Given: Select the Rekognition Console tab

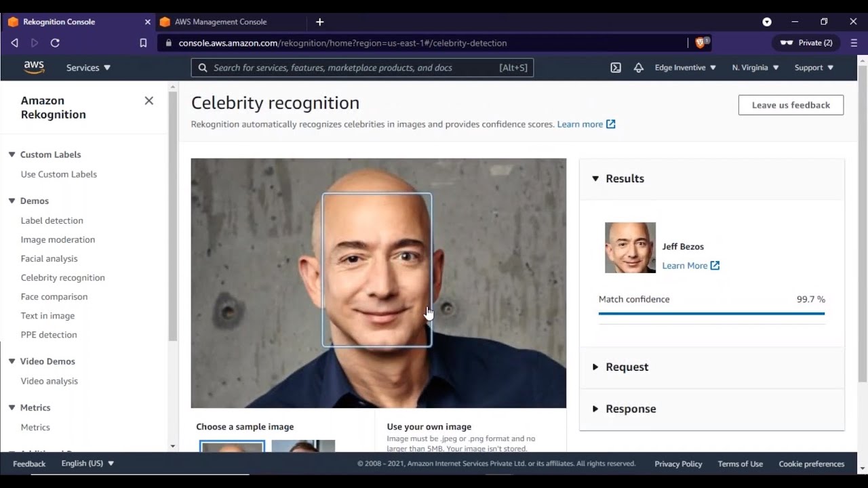Looking at the screenshot, I should tap(78, 22).
